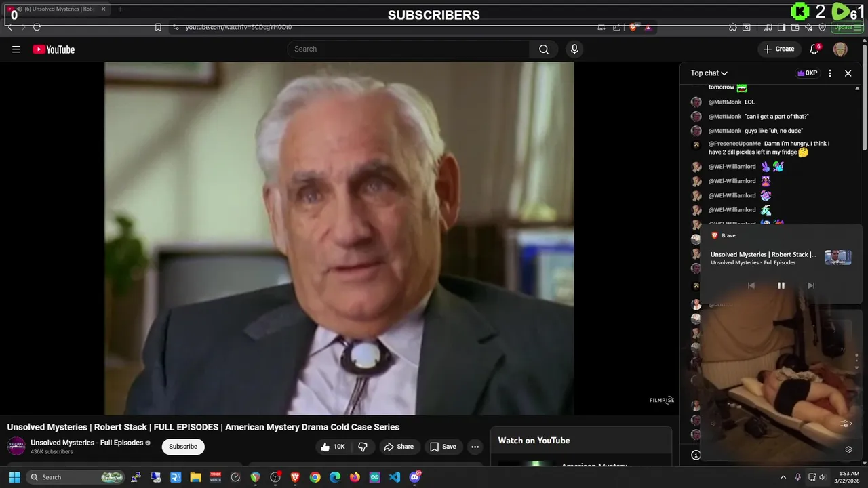Start voice search with the microphone

(574, 49)
